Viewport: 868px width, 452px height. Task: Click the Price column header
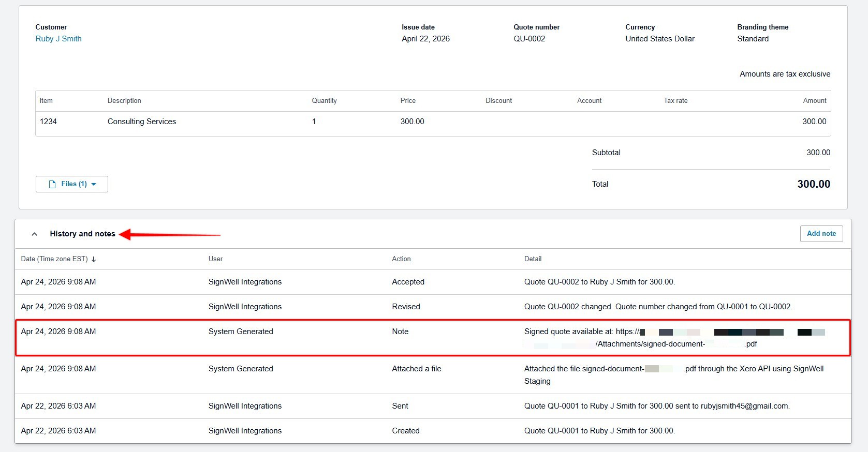click(408, 101)
